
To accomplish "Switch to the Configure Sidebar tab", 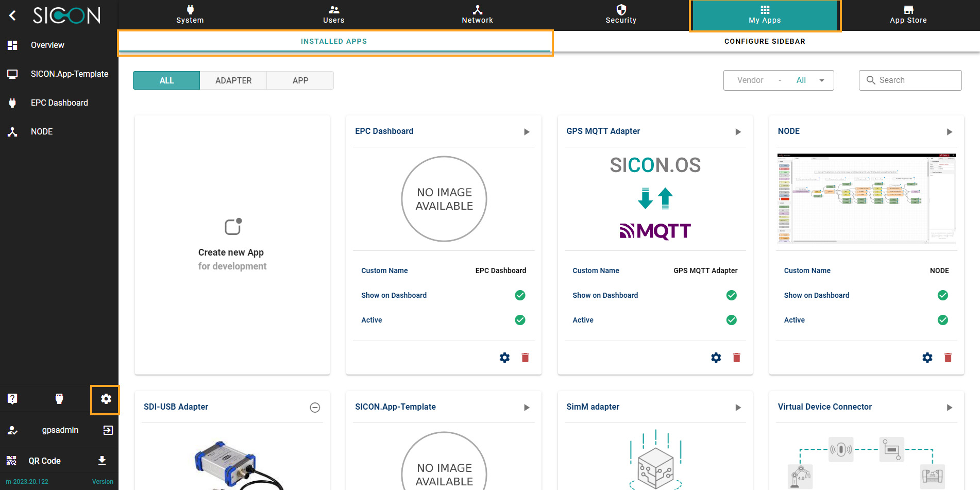I will (x=765, y=41).
